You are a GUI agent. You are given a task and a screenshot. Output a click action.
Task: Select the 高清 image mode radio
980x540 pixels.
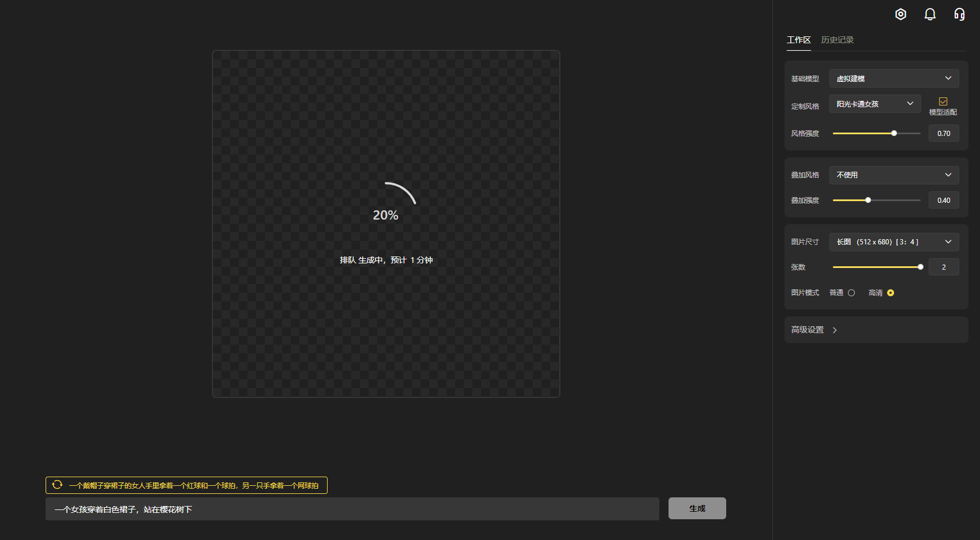pos(891,293)
